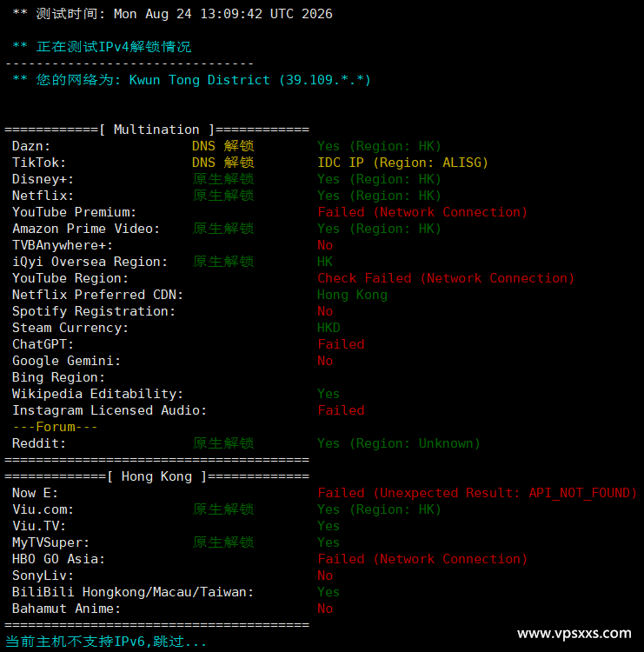The width and height of the screenshot is (644, 652).
Task: Click 'Wikipedia Editability:' label
Action: [97, 394]
